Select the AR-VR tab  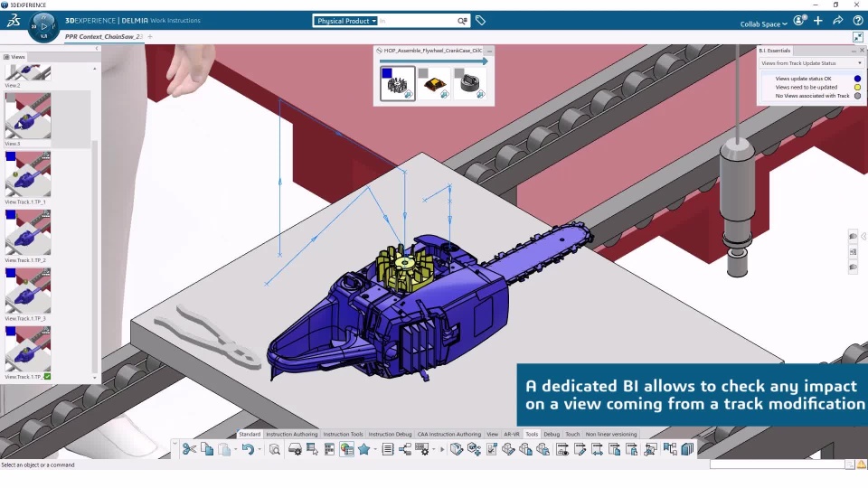click(x=512, y=435)
